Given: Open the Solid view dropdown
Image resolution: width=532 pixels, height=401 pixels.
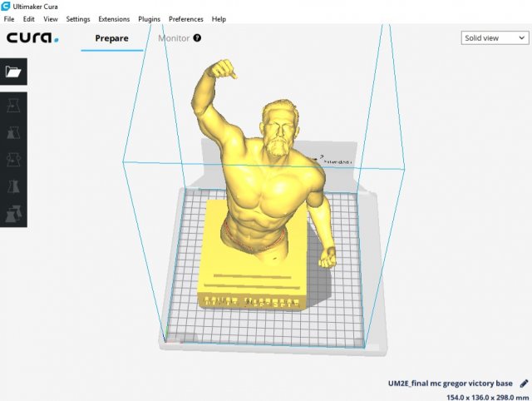Looking at the screenshot, I should coord(495,38).
